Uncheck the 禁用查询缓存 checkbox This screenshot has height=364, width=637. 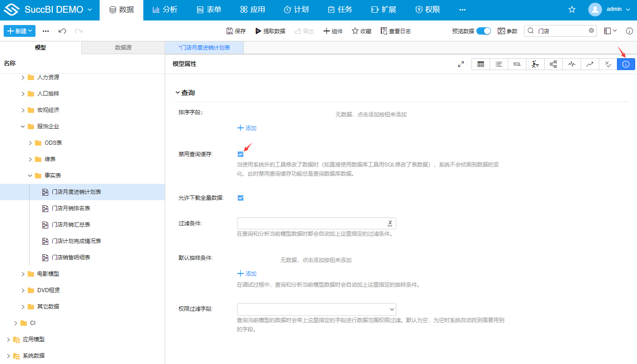pyautogui.click(x=240, y=154)
